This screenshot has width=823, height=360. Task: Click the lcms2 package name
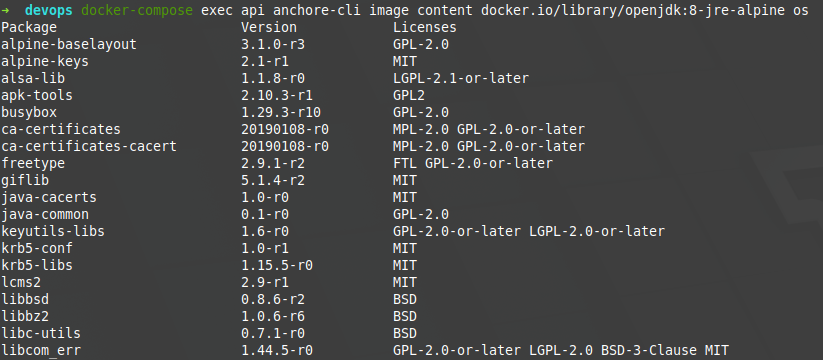(x=21, y=282)
